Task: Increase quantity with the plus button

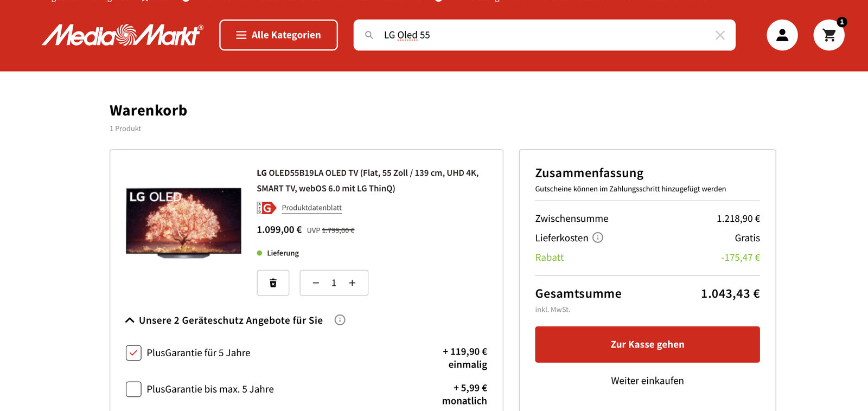Action: click(x=352, y=283)
